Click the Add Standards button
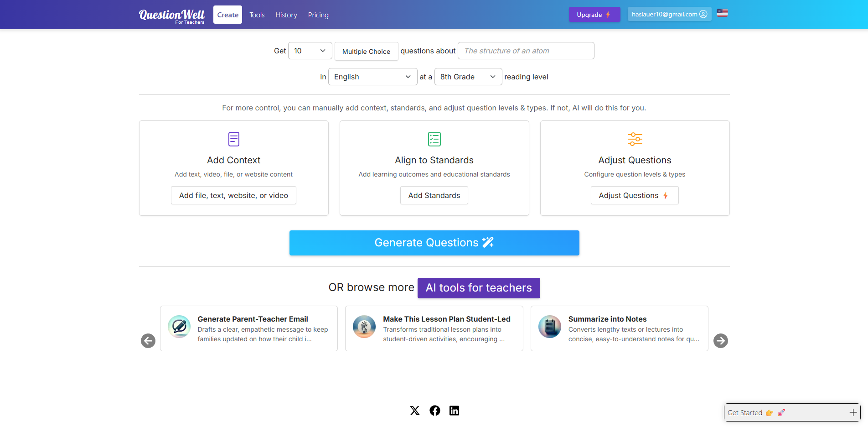Screen dimensions: 868x427 [434, 195]
